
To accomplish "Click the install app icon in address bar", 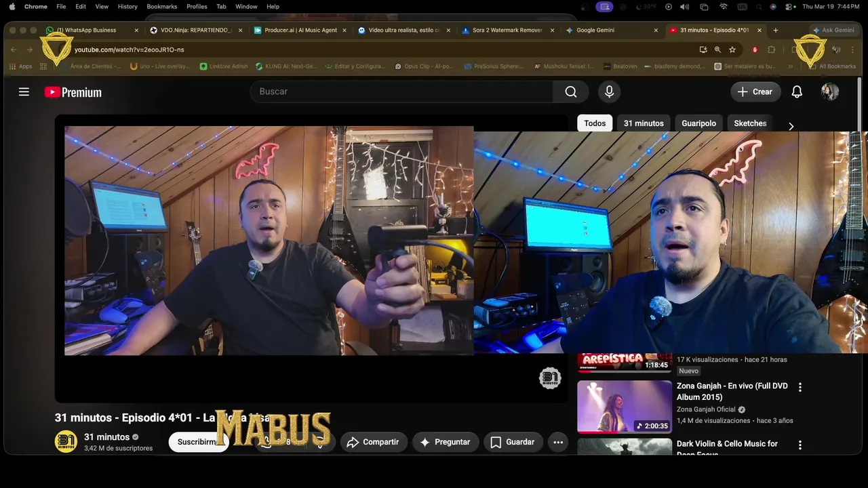I will click(x=703, y=49).
